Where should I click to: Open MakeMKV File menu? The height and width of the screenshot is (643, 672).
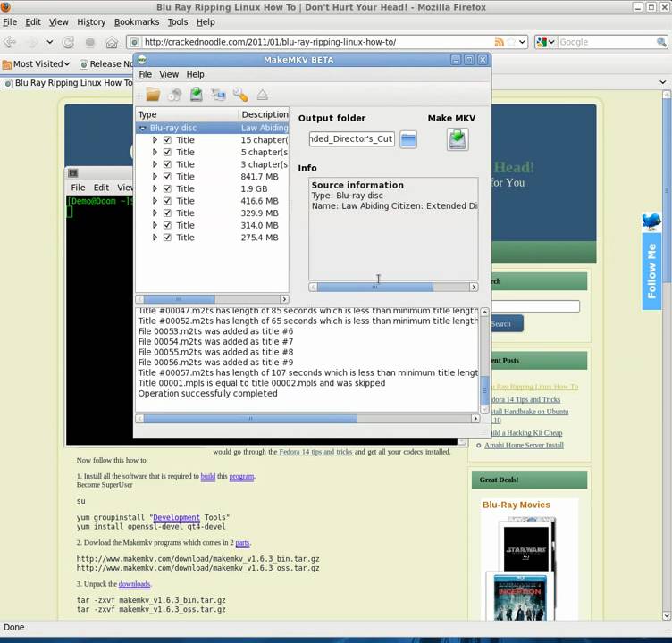tap(146, 74)
